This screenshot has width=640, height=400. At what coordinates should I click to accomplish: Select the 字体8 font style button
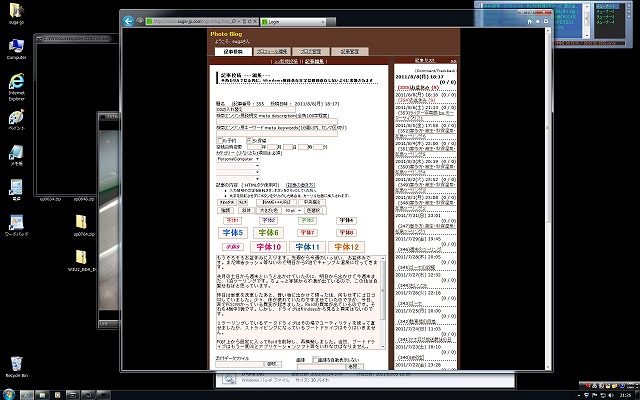347,233
